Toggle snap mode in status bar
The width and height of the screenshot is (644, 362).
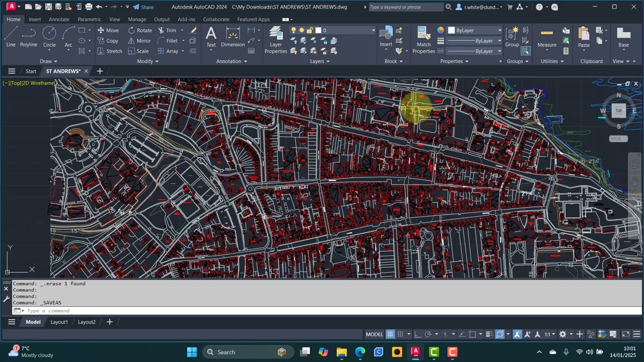click(400, 334)
